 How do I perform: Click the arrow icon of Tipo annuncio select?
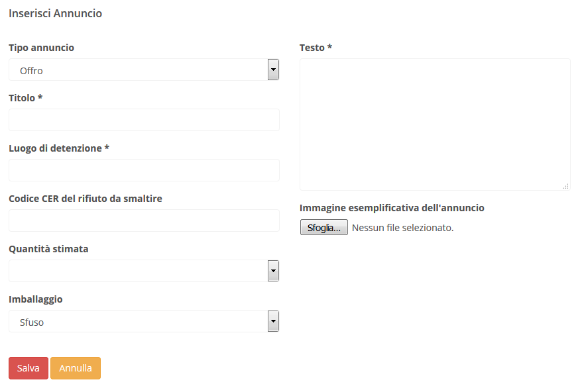(x=273, y=70)
